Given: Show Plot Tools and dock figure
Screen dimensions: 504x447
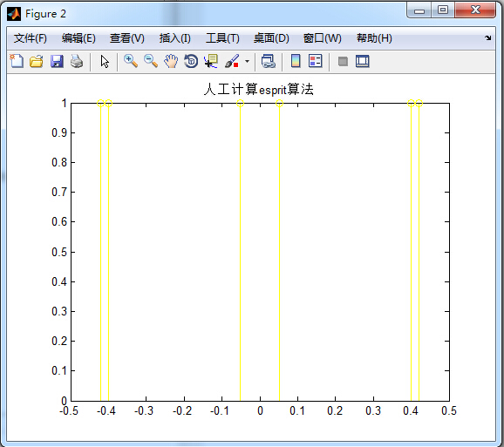Looking at the screenshot, I should point(362,61).
